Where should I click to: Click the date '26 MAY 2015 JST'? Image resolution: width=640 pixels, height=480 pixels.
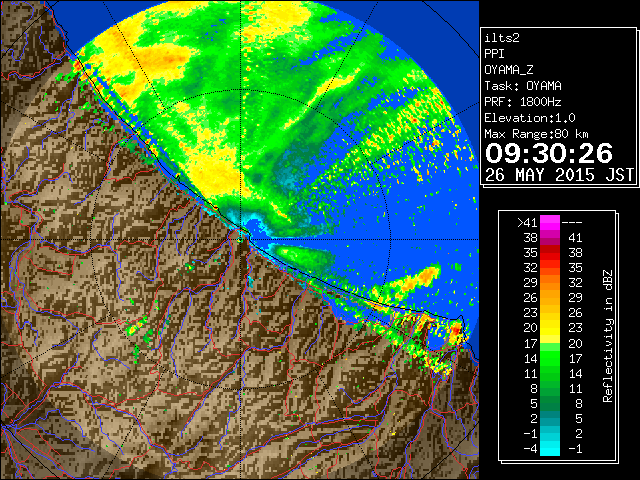point(559,175)
